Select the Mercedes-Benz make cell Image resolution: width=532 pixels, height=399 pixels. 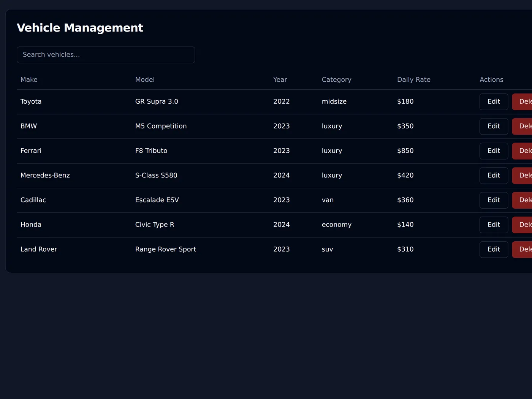pyautogui.click(x=45, y=176)
